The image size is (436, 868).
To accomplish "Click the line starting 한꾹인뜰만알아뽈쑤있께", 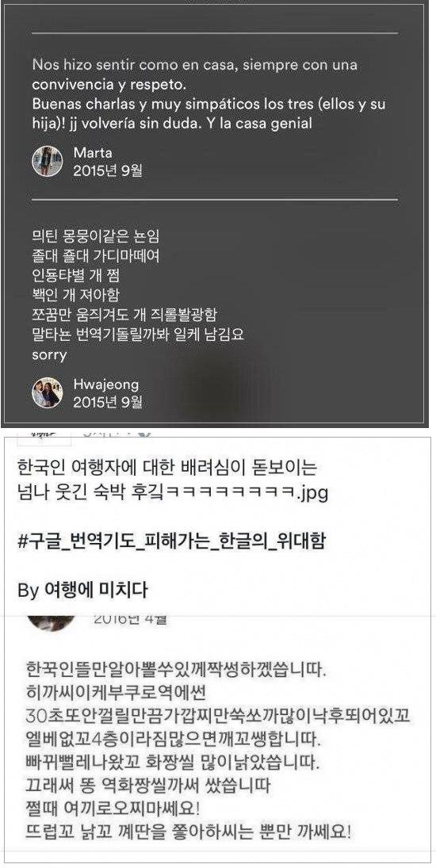I will 178,669.
